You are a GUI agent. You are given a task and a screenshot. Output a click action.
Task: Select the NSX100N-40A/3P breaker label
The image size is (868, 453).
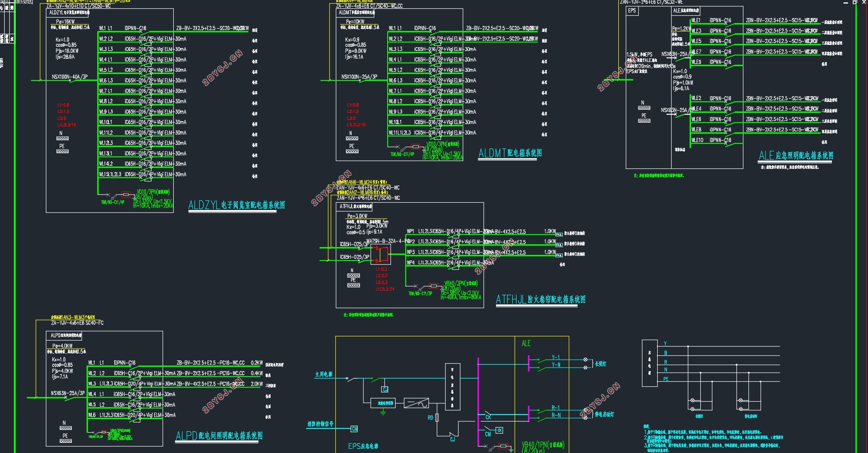[x=69, y=77]
